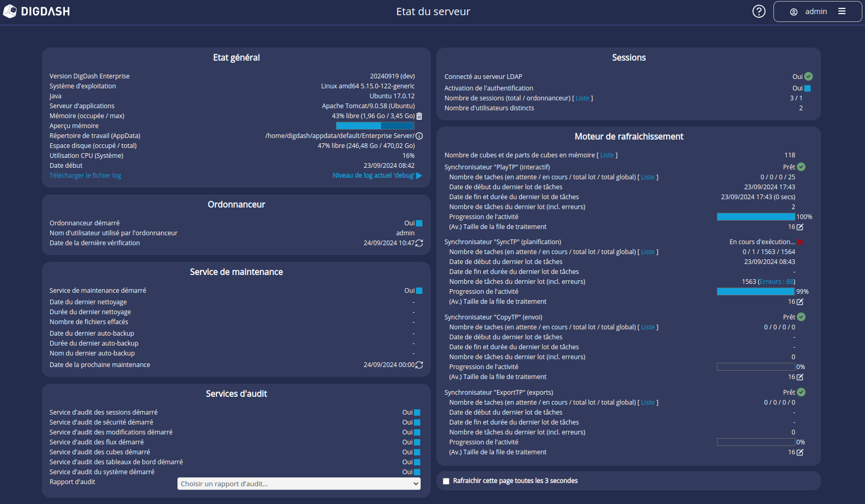Image resolution: width=865 pixels, height=504 pixels.
Task: Open the 'Choisir un rapport d'audit' dropdown
Action: 298,484
